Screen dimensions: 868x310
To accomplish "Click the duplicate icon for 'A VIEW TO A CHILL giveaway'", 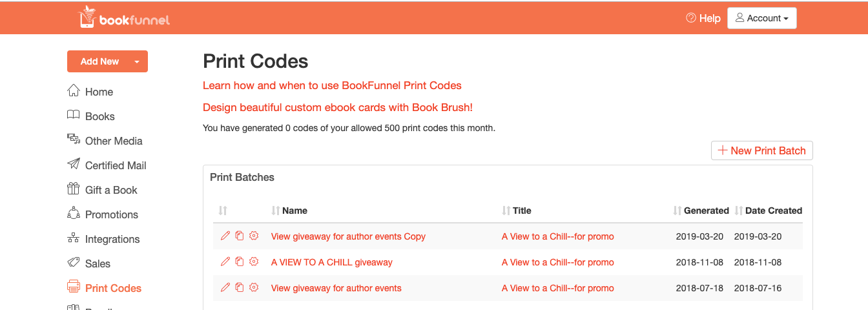I will (240, 262).
